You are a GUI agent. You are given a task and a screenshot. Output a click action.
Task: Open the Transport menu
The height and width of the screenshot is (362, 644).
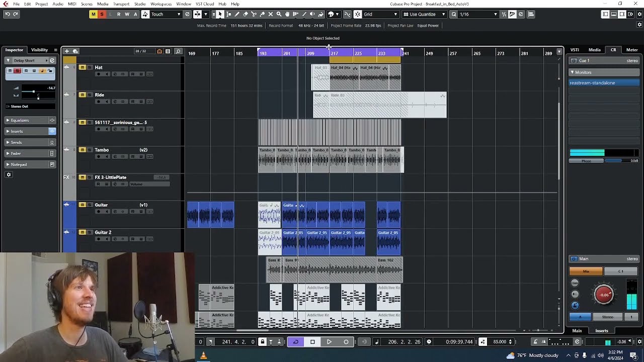(x=121, y=4)
